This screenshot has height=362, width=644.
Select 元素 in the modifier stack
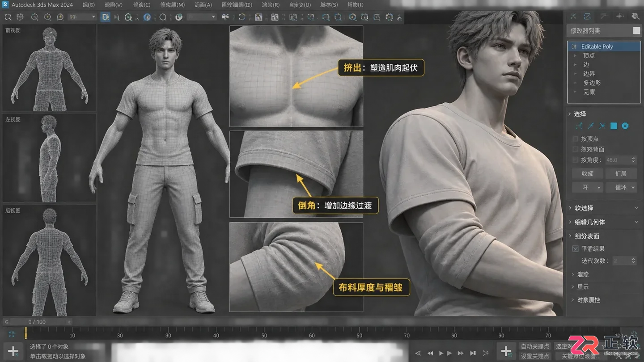589,92
